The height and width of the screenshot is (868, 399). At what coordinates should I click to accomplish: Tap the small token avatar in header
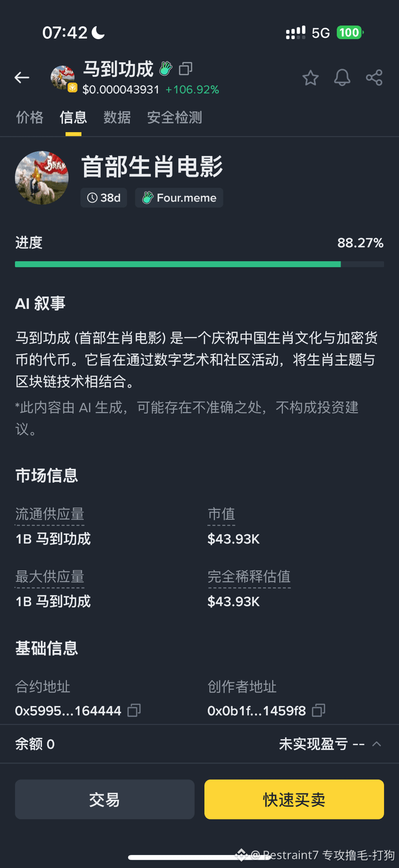pos(63,78)
